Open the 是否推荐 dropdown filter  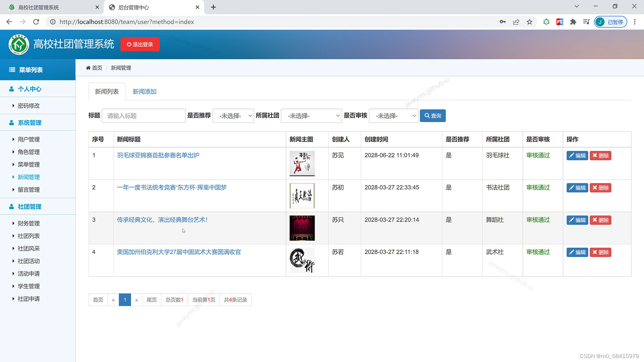click(233, 116)
